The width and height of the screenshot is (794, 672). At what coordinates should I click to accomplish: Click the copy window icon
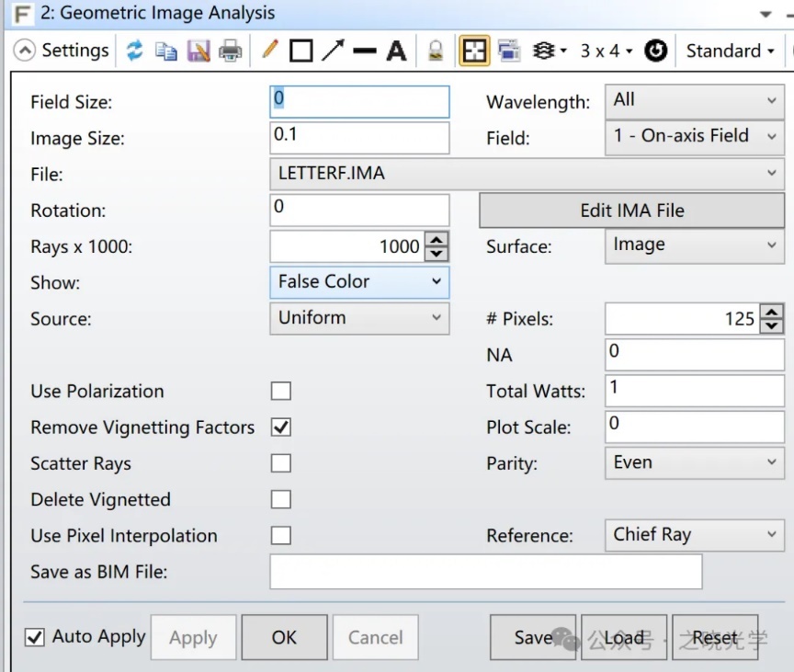tap(166, 51)
